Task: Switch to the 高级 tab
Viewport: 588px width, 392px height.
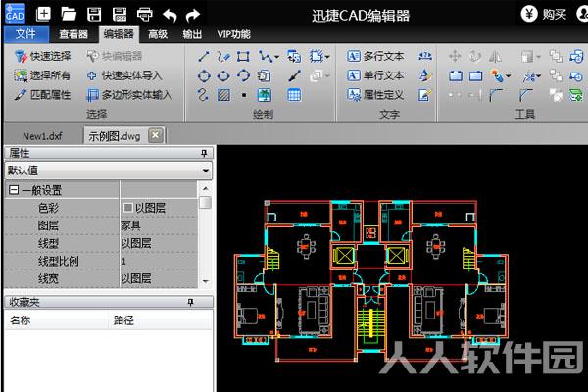Action: coord(158,35)
